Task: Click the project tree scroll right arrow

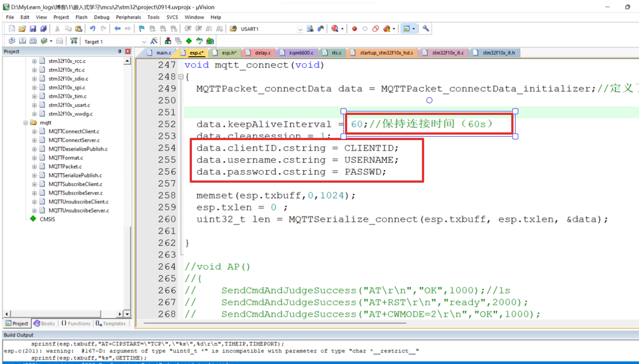Action: 120,314
